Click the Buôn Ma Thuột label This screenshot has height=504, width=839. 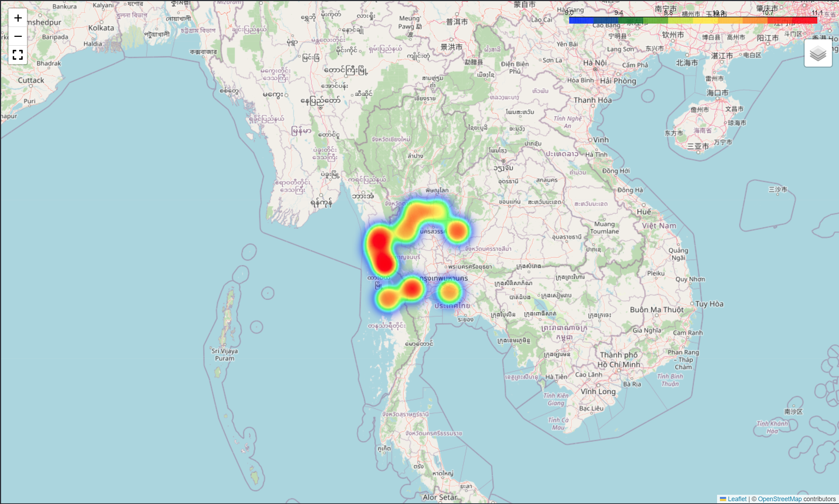pyautogui.click(x=656, y=310)
